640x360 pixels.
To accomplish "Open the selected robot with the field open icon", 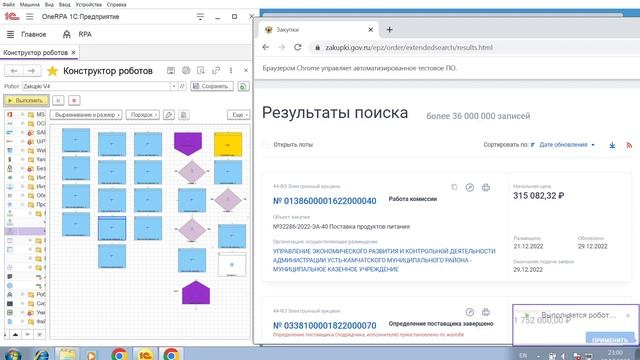I will click(x=182, y=86).
